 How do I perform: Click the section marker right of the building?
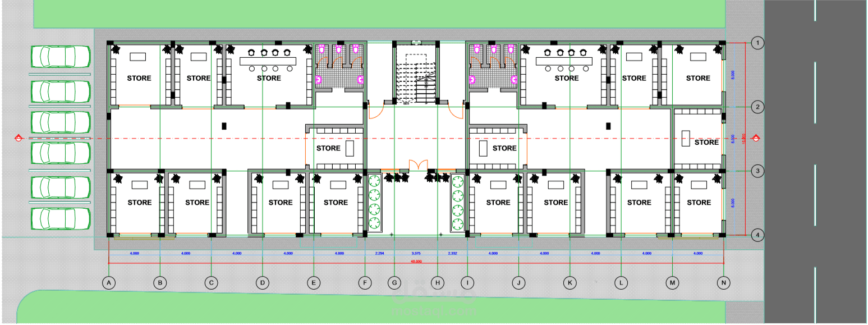tap(756, 138)
